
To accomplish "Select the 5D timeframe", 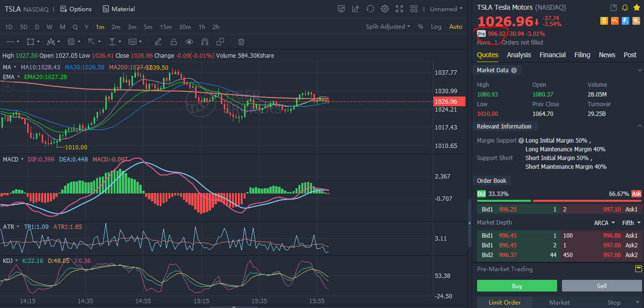I will [24, 27].
